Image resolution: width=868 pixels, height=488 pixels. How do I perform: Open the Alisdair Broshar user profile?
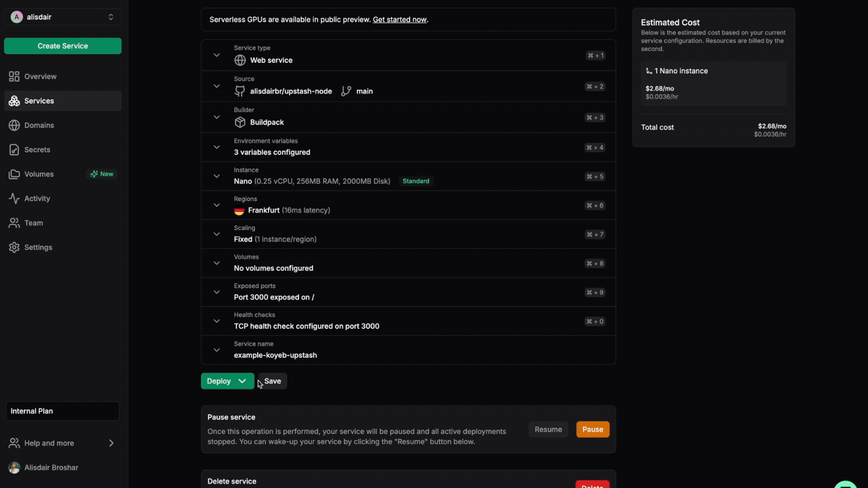pos(51,467)
